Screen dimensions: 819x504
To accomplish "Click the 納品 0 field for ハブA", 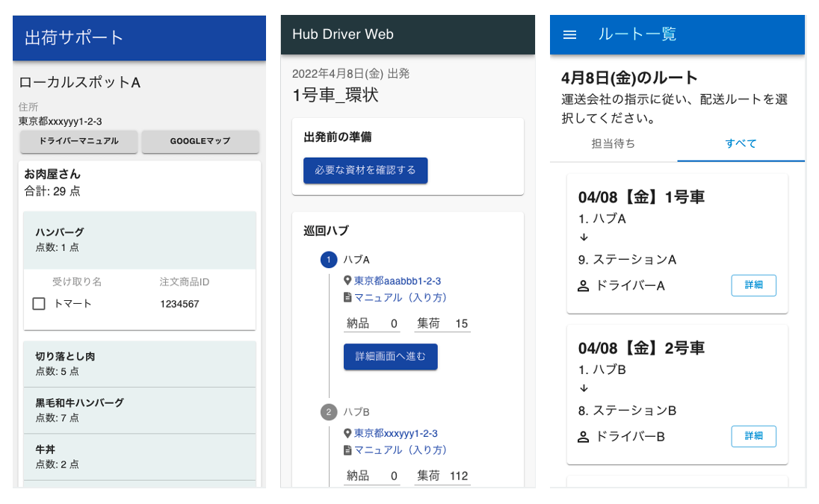I will point(372,323).
